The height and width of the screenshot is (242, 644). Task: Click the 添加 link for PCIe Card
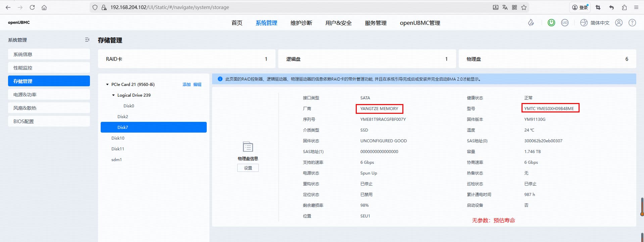[186, 85]
